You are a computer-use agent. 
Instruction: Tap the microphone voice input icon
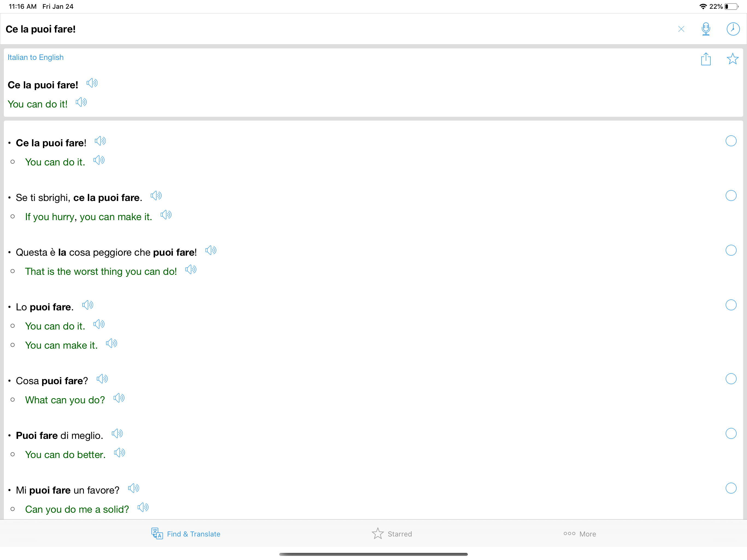point(705,29)
